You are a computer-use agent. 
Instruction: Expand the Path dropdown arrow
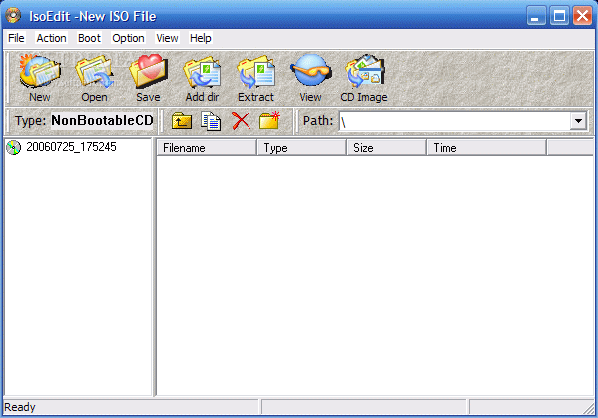point(578,121)
